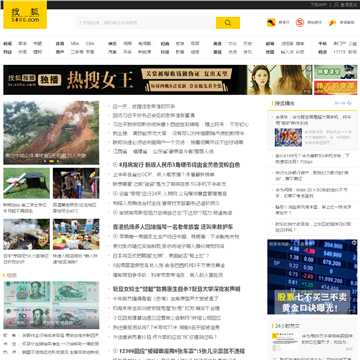Open the colorful thumbnail in right sidebar article

pos(288,137)
